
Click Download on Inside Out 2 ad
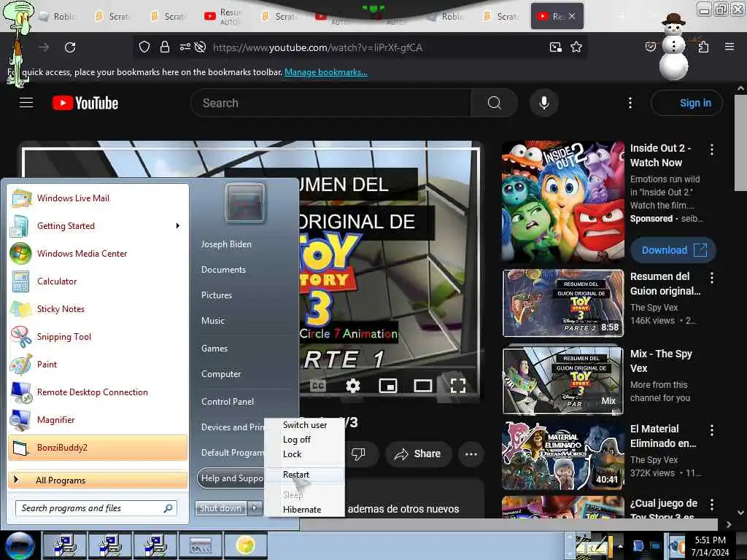coord(673,250)
